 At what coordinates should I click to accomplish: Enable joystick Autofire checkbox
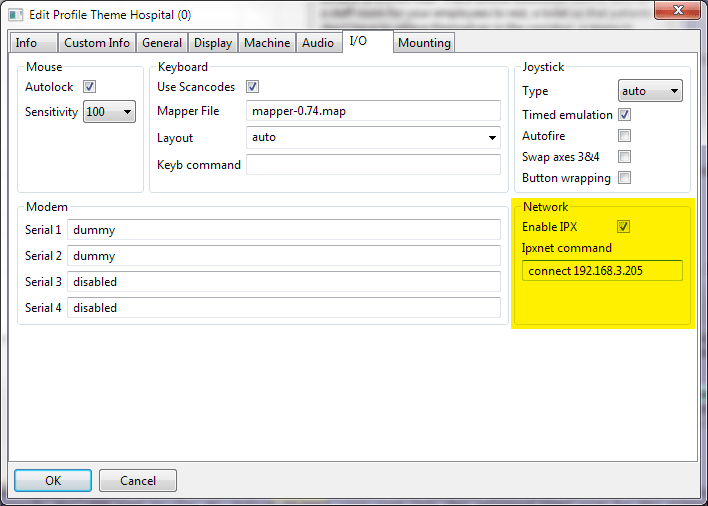click(625, 136)
